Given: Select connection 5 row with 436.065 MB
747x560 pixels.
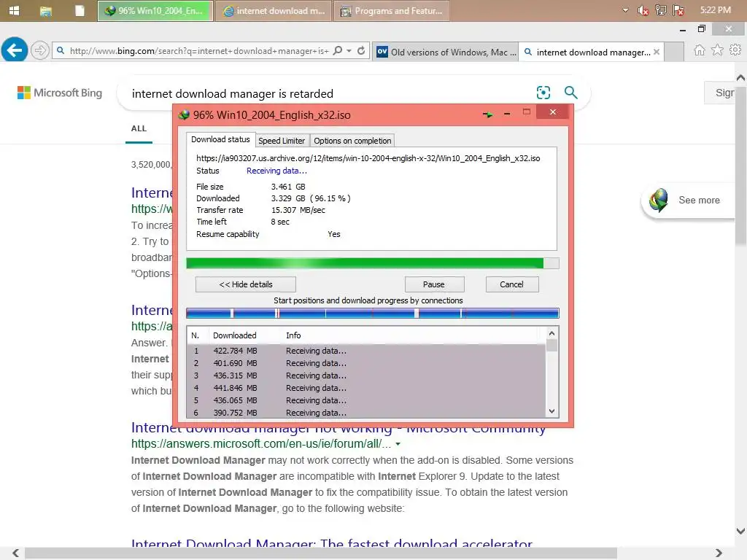Looking at the screenshot, I should click(x=366, y=400).
